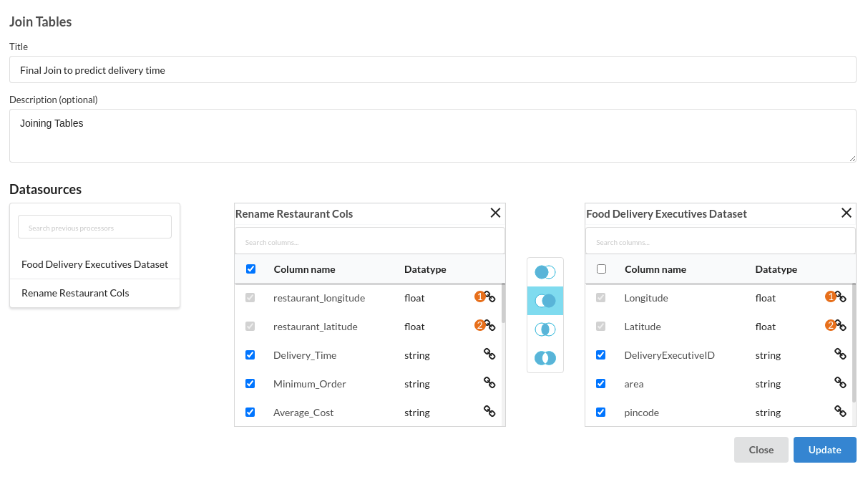Click Column name header in Rename Restaurant Cols
The width and height of the screenshot is (868, 487).
304,269
